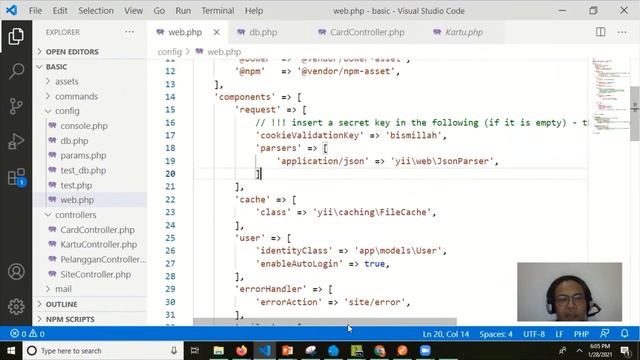Image resolution: width=640 pixels, height=360 pixels.
Task: Open the Help menu
Action: point(253,11)
